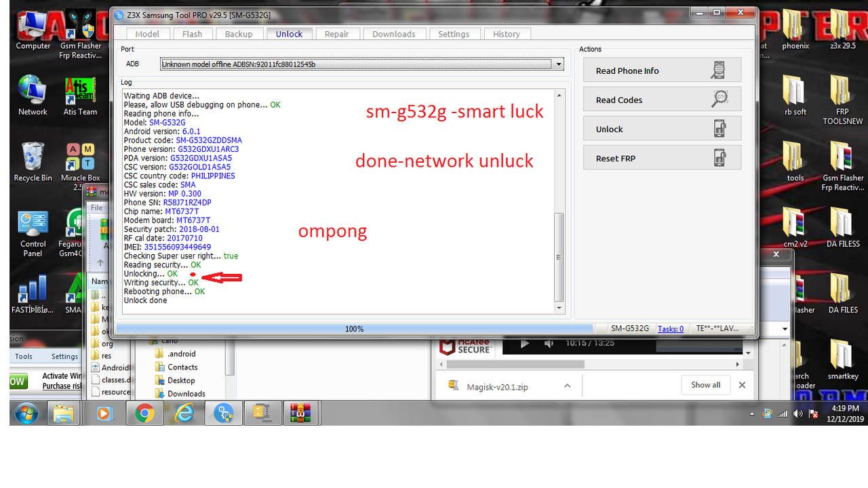Open Google Chrome from the taskbar
868x488 pixels.
144,413
